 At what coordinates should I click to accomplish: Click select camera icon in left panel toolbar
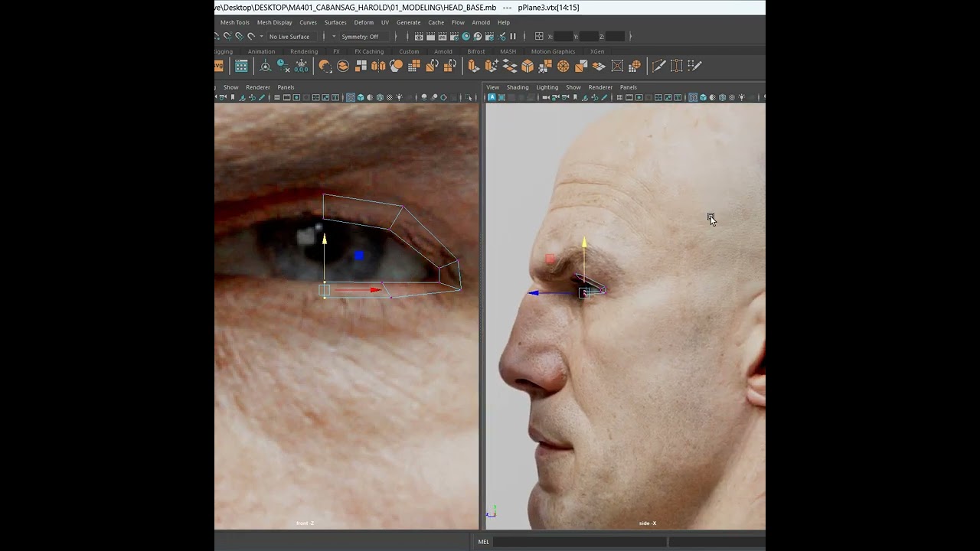(x=223, y=98)
